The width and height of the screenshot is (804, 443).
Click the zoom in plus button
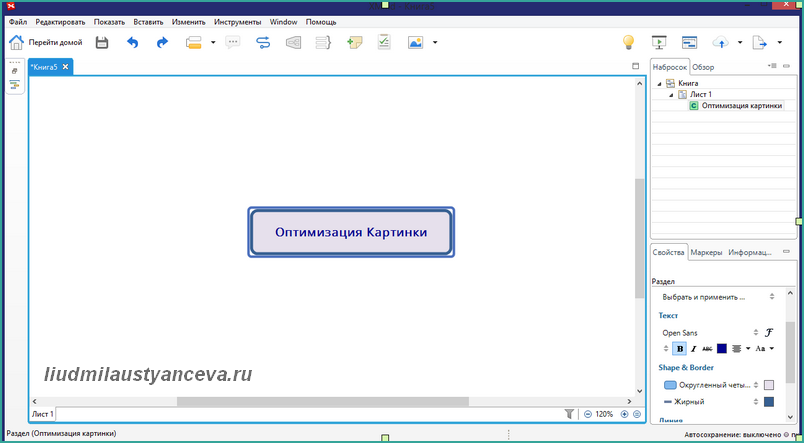coord(625,413)
